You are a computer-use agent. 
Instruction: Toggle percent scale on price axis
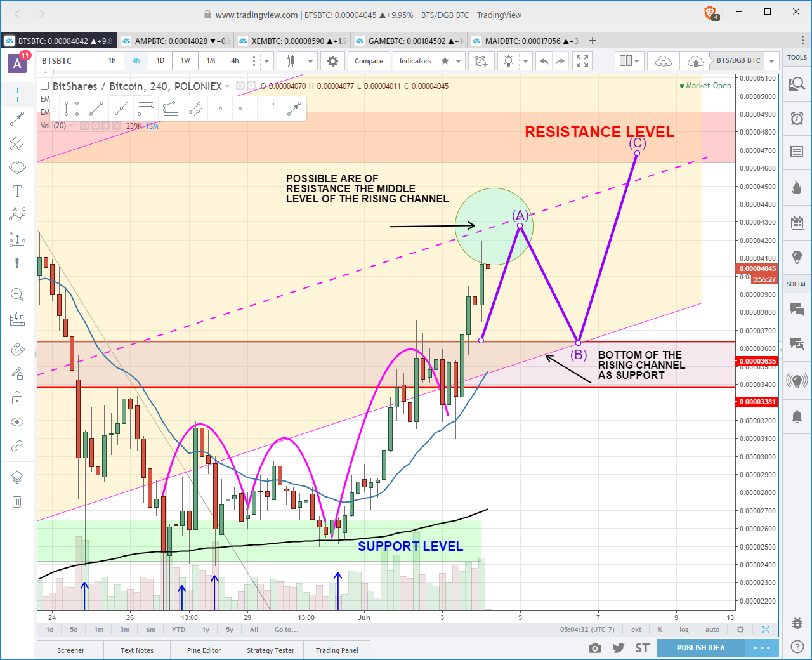[x=660, y=630]
